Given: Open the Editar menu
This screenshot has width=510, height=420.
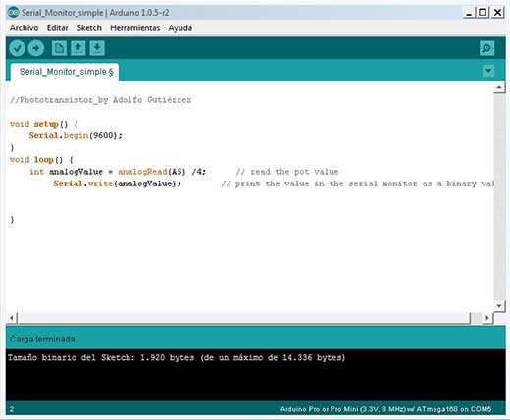Looking at the screenshot, I should (x=58, y=28).
